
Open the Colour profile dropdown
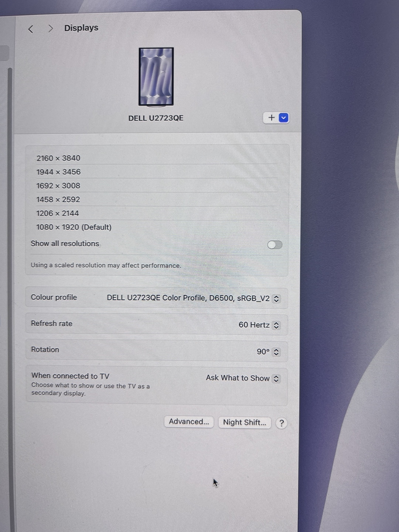click(x=194, y=298)
